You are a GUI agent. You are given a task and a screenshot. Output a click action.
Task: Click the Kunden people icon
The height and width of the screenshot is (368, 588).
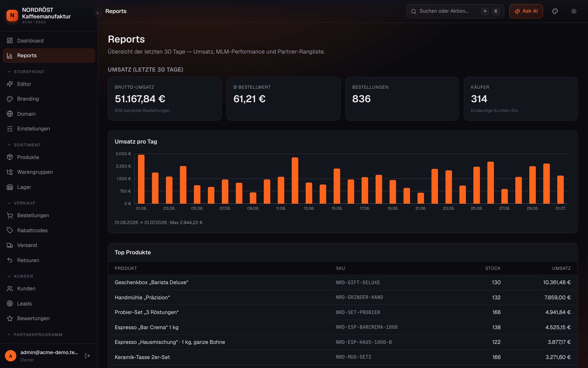click(x=10, y=289)
